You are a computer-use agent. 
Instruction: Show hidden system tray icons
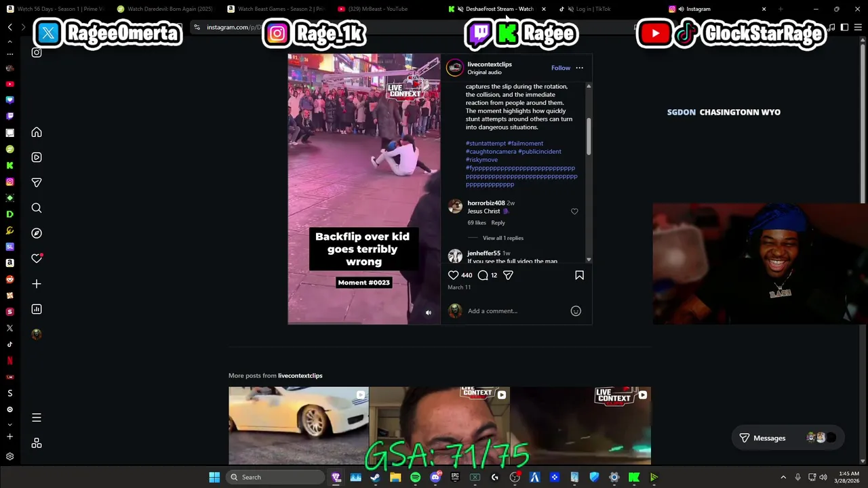tap(783, 477)
